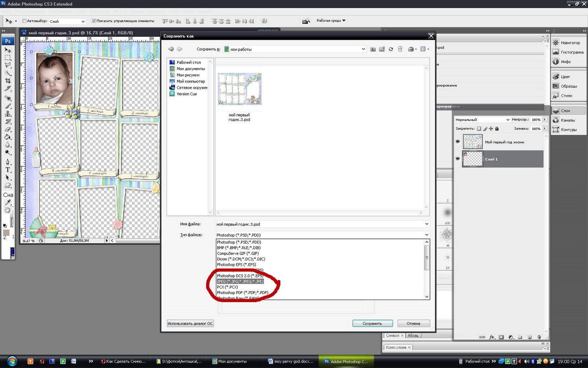Toggle lock transparent pixels
The width and height of the screenshot is (588, 368).
click(479, 129)
